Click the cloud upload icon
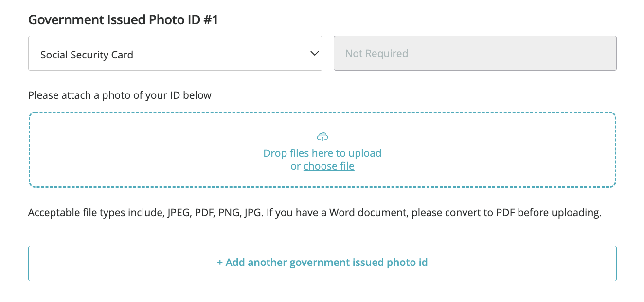 (x=322, y=137)
